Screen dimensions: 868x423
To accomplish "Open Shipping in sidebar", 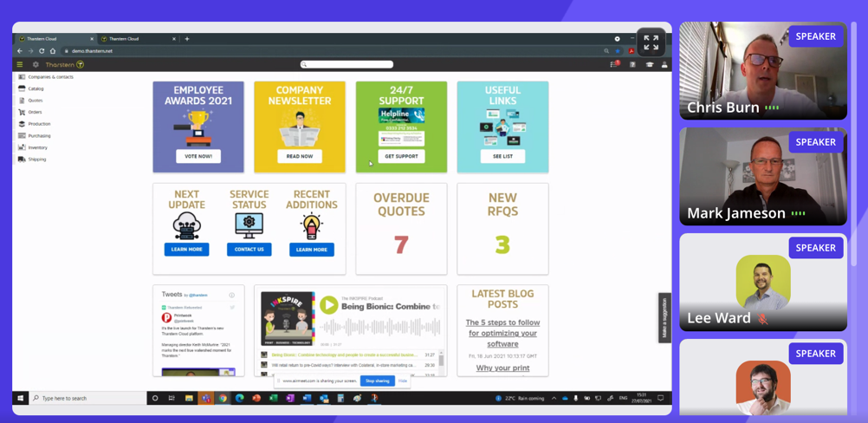I will pyautogui.click(x=32, y=159).
